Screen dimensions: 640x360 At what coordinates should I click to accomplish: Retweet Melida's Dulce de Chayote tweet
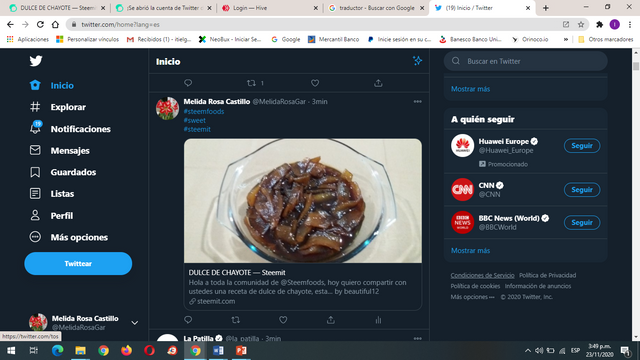[236, 320]
